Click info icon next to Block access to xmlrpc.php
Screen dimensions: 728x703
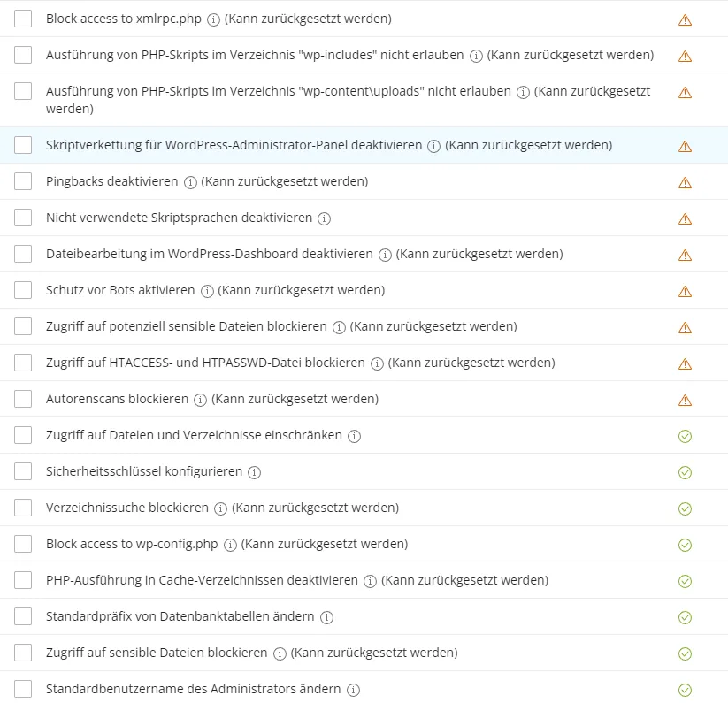[213, 19]
